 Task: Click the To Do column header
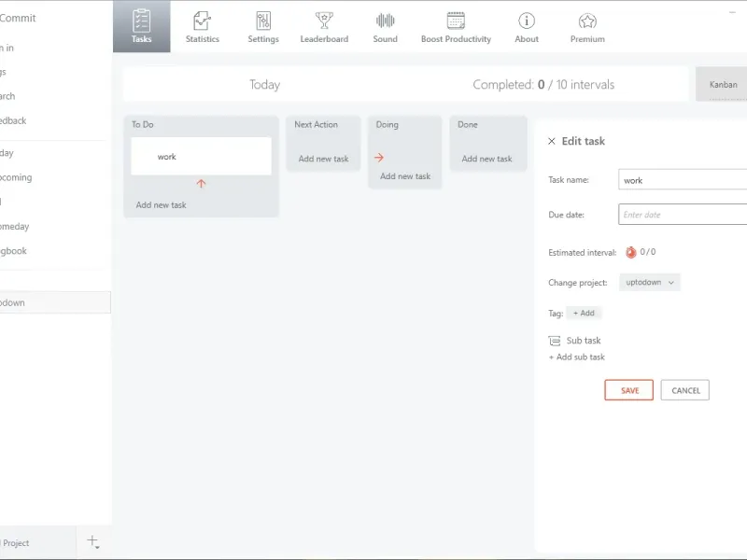click(143, 124)
